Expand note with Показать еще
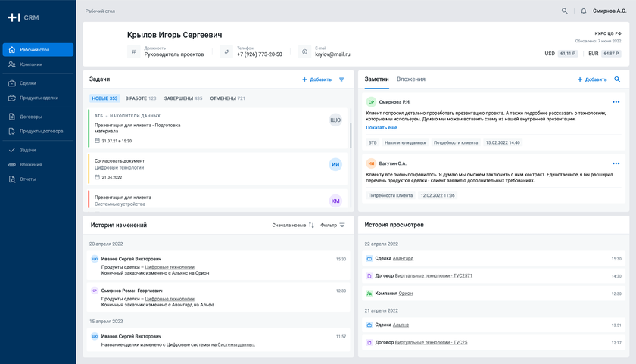The height and width of the screenshot is (364, 636). (x=382, y=127)
